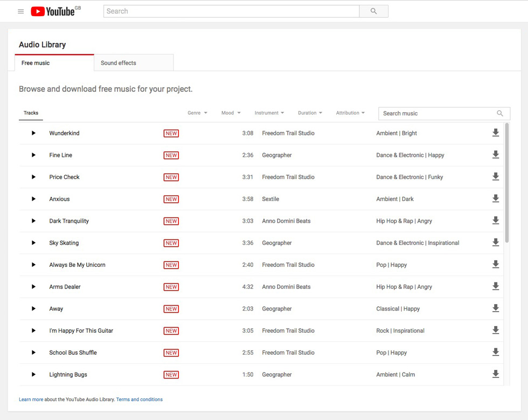The height and width of the screenshot is (420, 528).
Task: Open the hamburger guide menu
Action: point(21,11)
